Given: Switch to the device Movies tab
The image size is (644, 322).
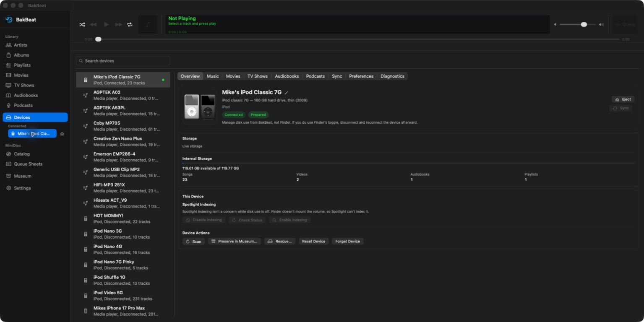Looking at the screenshot, I should click(x=233, y=76).
